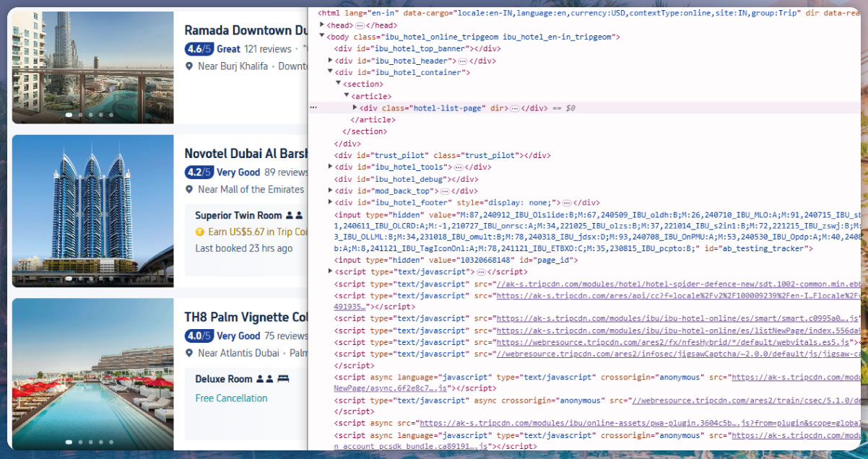The image size is (868, 459).
Task: Click the TH8 Palm pool photo
Action: [x=92, y=375]
